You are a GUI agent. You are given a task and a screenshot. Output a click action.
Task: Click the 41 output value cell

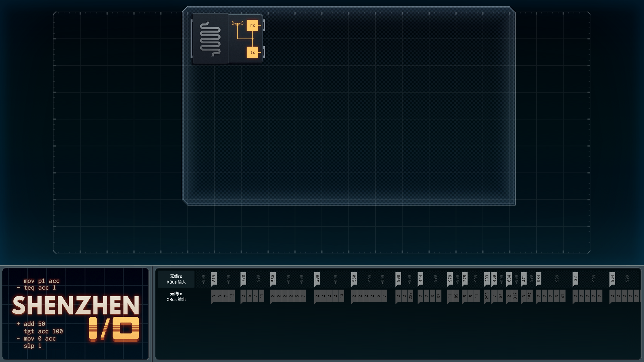point(562,296)
